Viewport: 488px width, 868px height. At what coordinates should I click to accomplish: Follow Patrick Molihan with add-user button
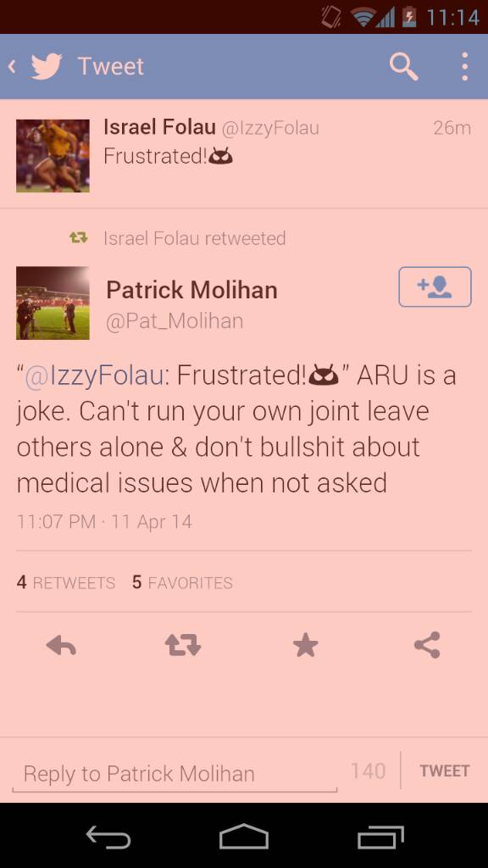[435, 287]
